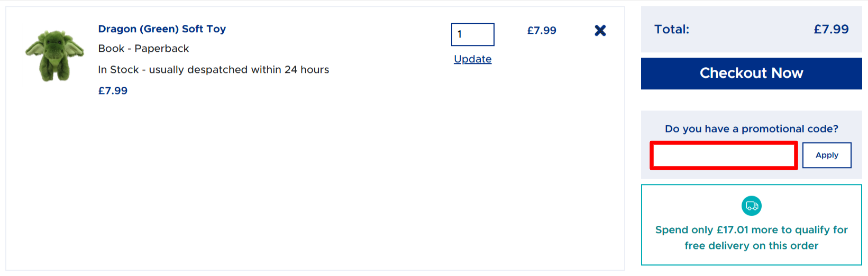Click the £7.99 unit price under stock status
The width and height of the screenshot is (868, 276).
[113, 91]
